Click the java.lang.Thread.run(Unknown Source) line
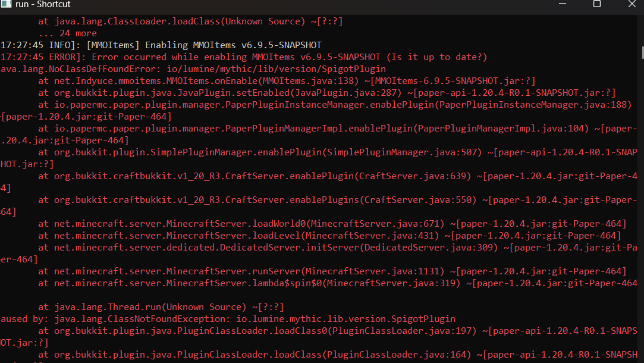Image resolution: width=644 pixels, height=363 pixels. pyautogui.click(x=161, y=308)
